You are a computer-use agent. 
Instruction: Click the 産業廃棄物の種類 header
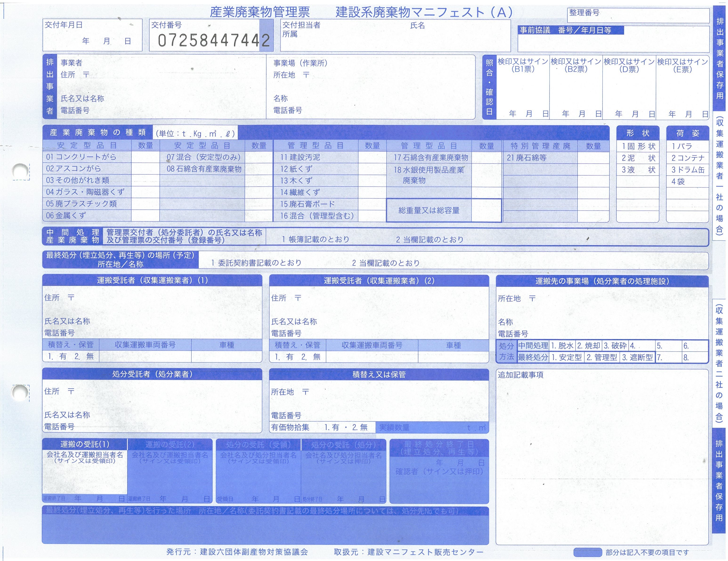[98, 132]
